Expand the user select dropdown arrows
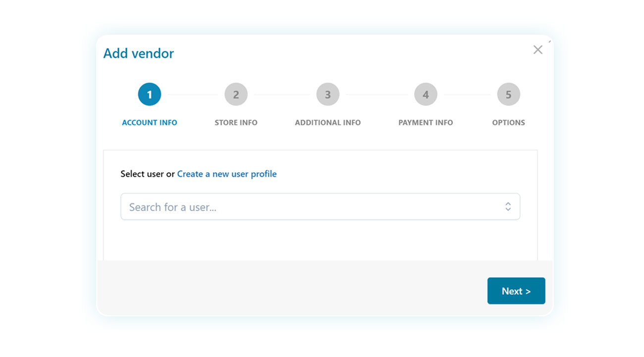This screenshot has height=357, width=644. pyautogui.click(x=508, y=207)
